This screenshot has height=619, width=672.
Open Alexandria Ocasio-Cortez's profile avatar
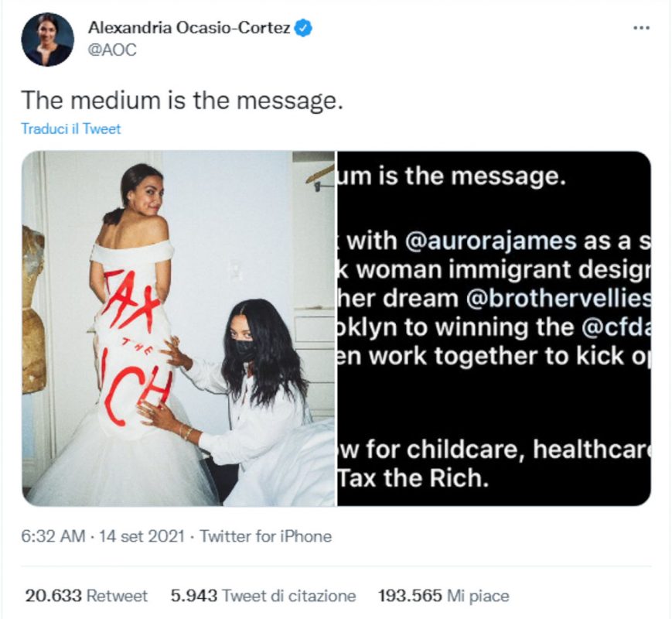pos(48,39)
